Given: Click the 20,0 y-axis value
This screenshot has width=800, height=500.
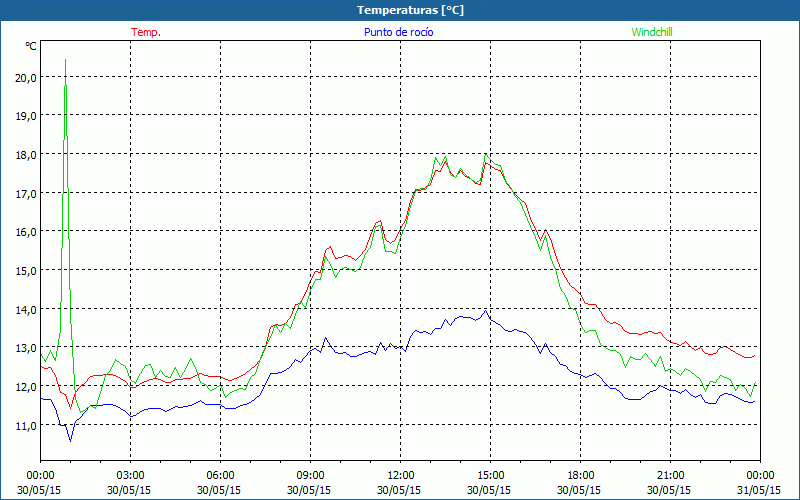Looking at the screenshot, I should (26, 78).
